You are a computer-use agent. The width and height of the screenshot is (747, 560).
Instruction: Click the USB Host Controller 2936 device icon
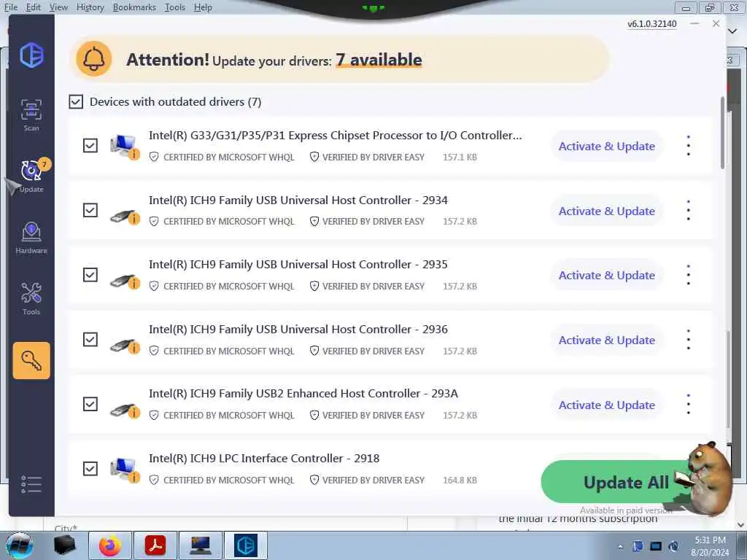coord(125,346)
